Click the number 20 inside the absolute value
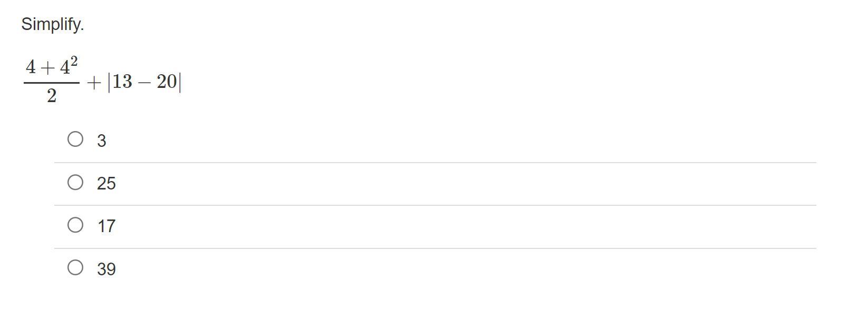 click(x=167, y=82)
